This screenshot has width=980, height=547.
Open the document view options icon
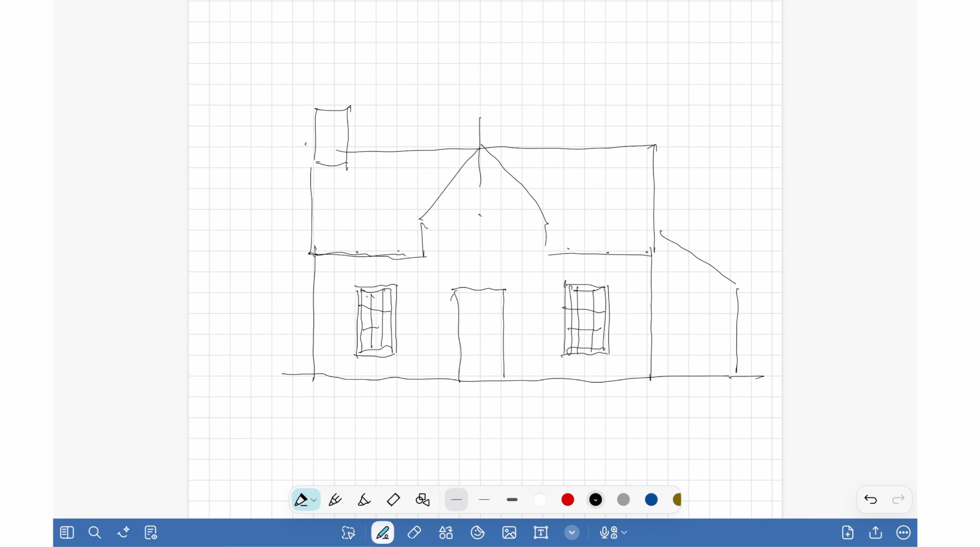(x=151, y=533)
